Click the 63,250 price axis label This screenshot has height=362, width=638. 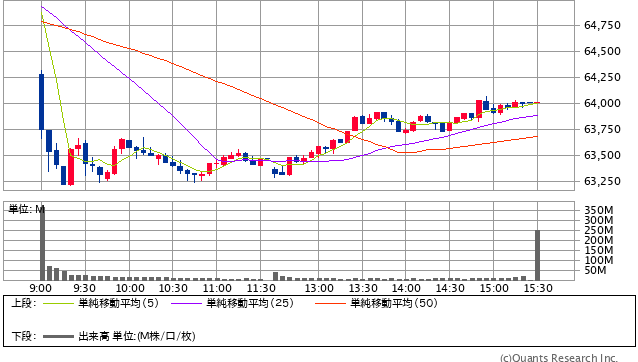(x=602, y=181)
